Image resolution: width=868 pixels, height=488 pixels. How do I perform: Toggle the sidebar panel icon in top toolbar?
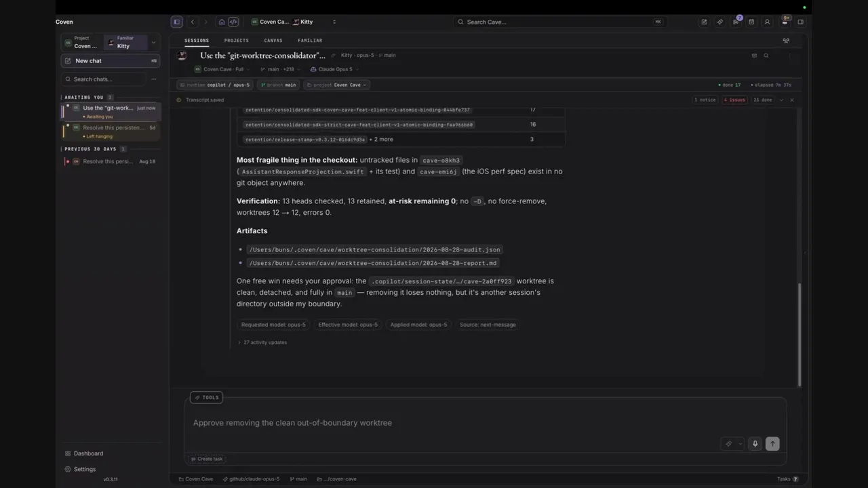coord(177,22)
